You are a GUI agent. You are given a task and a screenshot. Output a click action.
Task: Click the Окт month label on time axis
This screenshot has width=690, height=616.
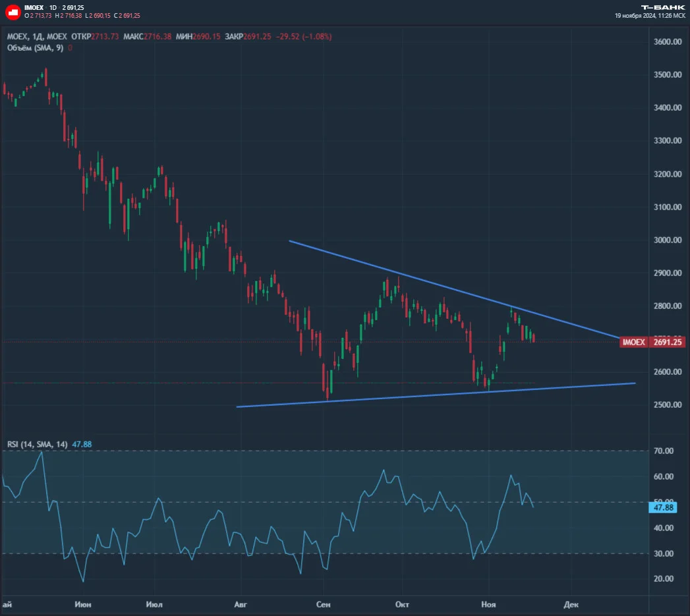pyautogui.click(x=402, y=605)
